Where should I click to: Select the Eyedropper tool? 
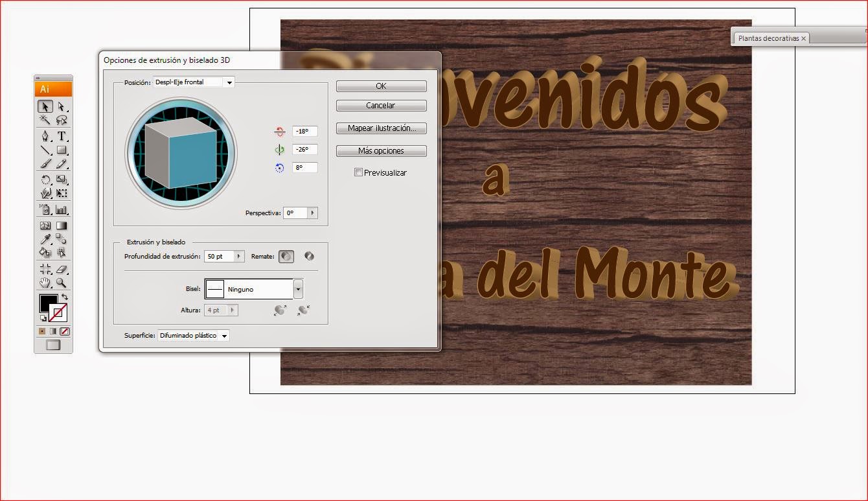coord(45,239)
